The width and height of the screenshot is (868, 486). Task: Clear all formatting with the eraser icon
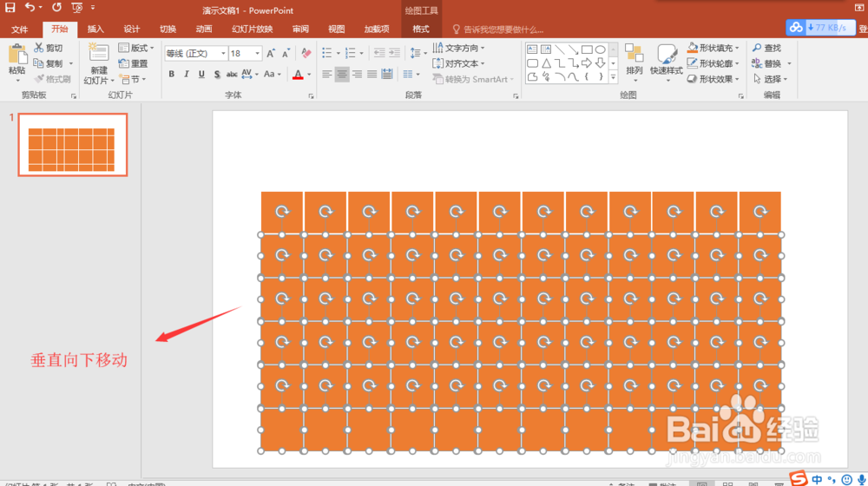click(306, 53)
